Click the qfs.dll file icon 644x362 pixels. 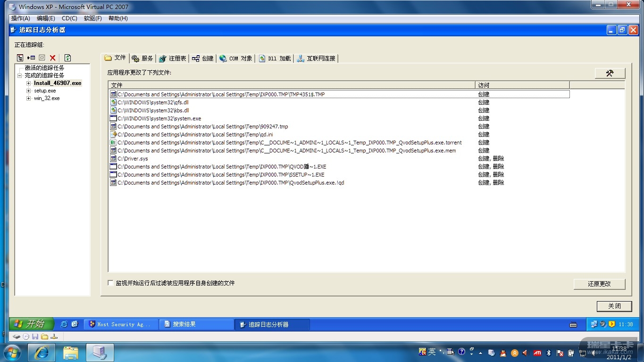coord(113,102)
